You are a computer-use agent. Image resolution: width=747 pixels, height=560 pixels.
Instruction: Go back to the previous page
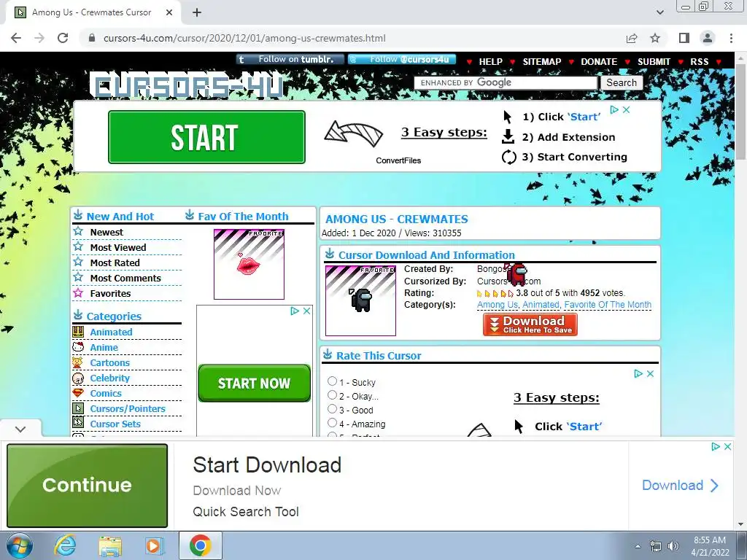[16, 38]
